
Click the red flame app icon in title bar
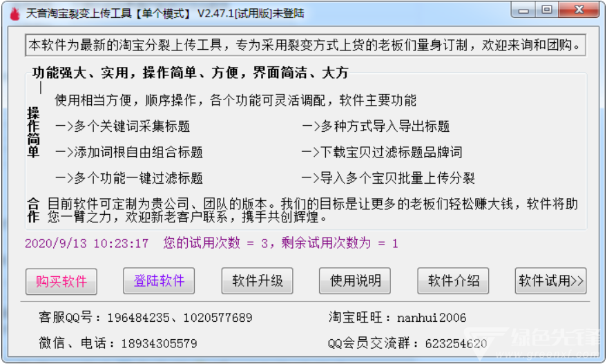15,14
